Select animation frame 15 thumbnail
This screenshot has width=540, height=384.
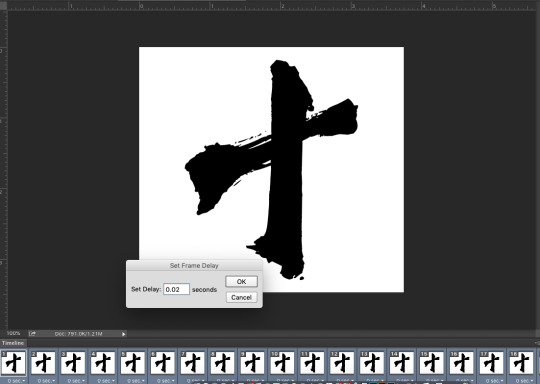(432, 363)
